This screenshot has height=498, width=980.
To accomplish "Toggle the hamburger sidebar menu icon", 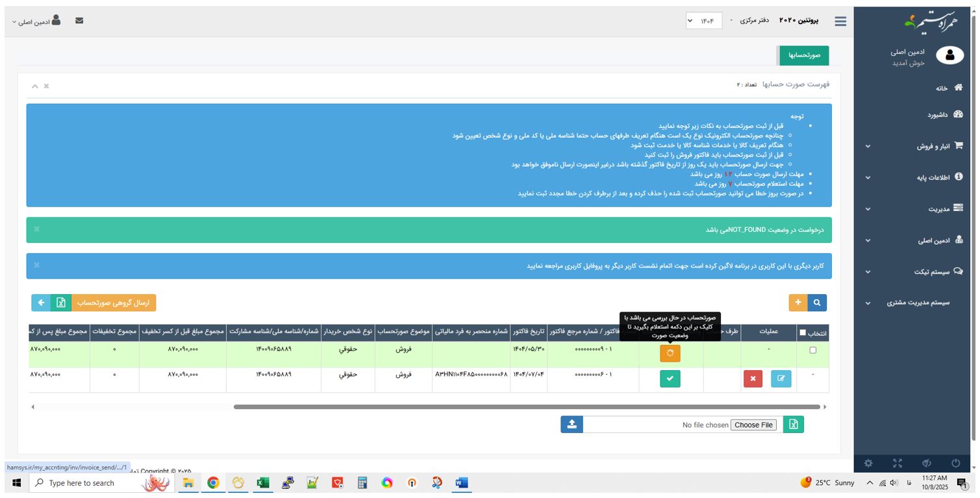I will (840, 21).
